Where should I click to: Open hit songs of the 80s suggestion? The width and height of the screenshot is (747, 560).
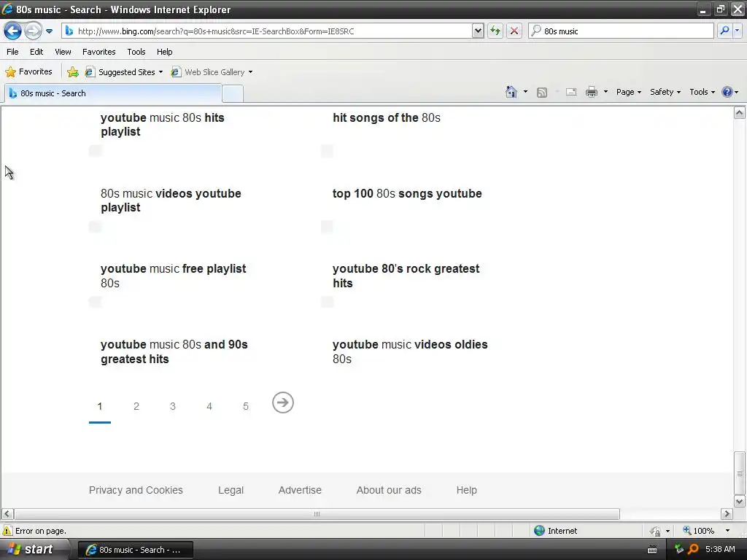(x=387, y=117)
